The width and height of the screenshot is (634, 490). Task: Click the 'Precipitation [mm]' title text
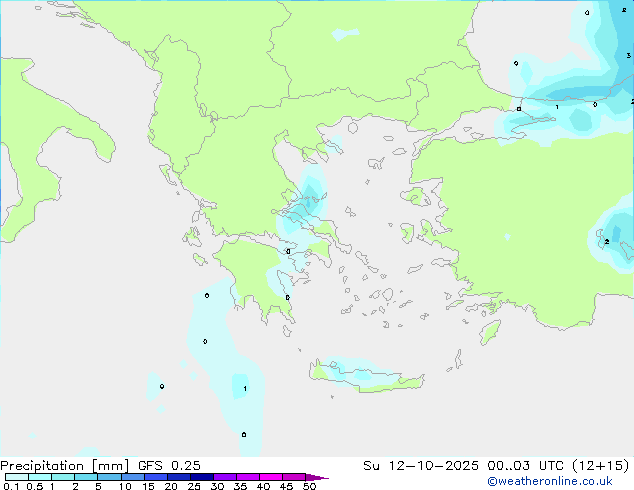tap(64, 466)
